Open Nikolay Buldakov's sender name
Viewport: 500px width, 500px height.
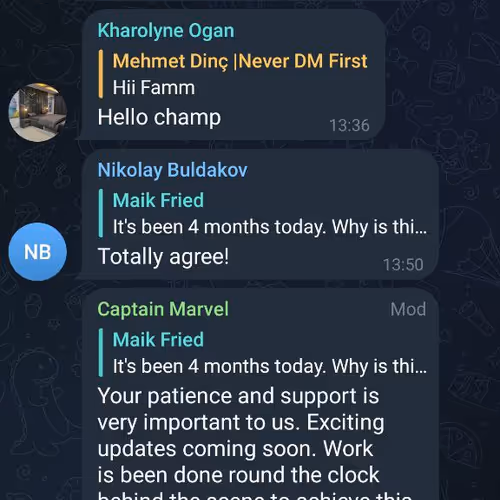173,170
